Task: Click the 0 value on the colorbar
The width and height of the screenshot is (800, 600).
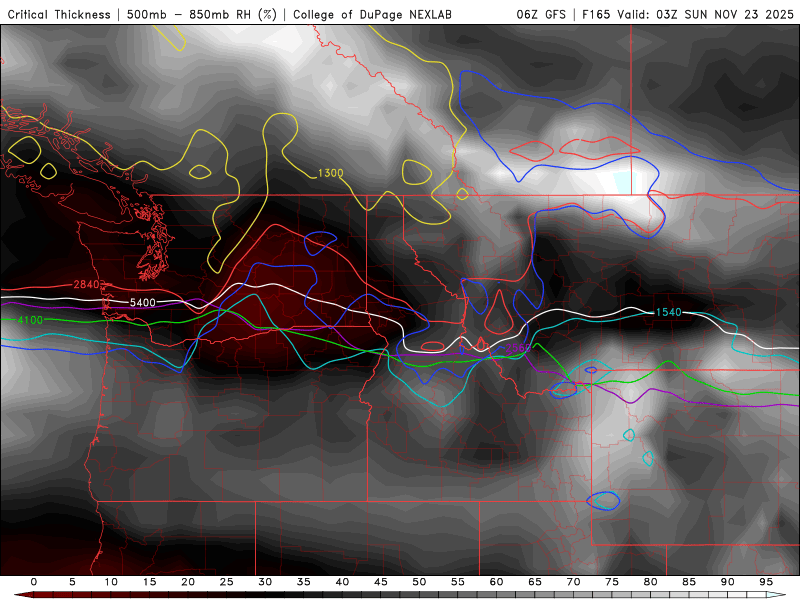Action: tap(34, 582)
